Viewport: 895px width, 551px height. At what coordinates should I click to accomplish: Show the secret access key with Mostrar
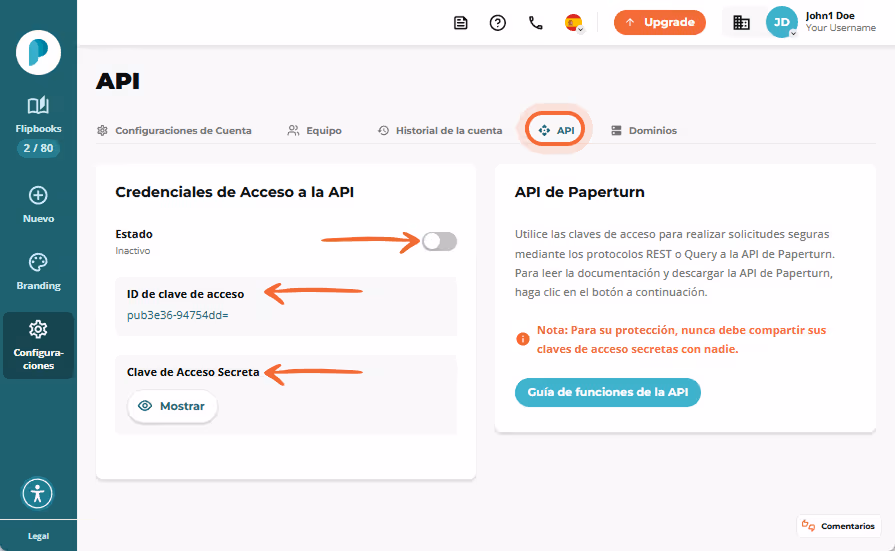172,406
